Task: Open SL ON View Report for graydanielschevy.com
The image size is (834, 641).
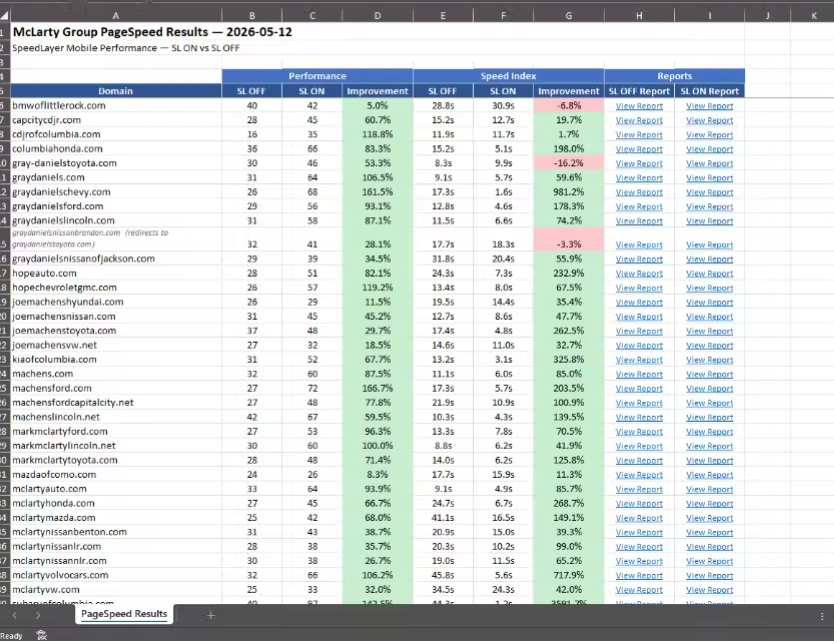Action: point(709,192)
